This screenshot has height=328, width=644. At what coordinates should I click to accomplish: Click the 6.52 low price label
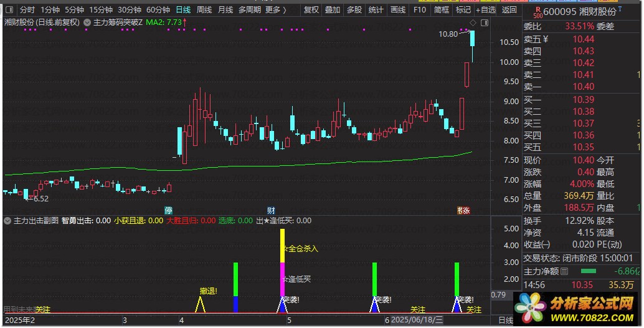tap(40, 199)
